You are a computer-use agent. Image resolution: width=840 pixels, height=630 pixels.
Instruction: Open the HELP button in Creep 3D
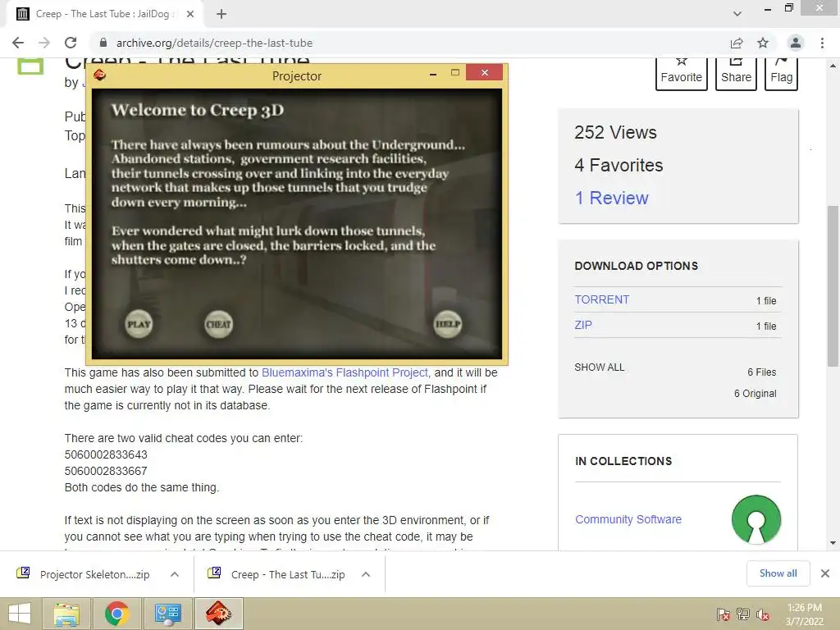coord(448,324)
